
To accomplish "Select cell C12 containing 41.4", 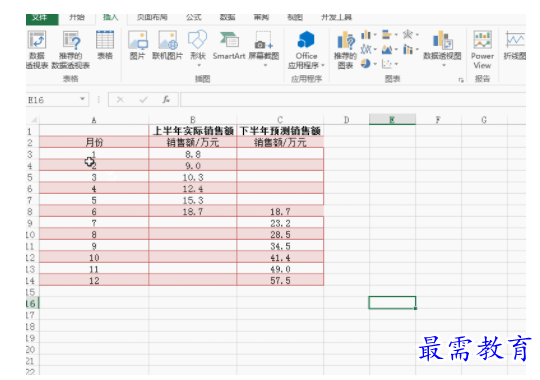I will [280, 258].
